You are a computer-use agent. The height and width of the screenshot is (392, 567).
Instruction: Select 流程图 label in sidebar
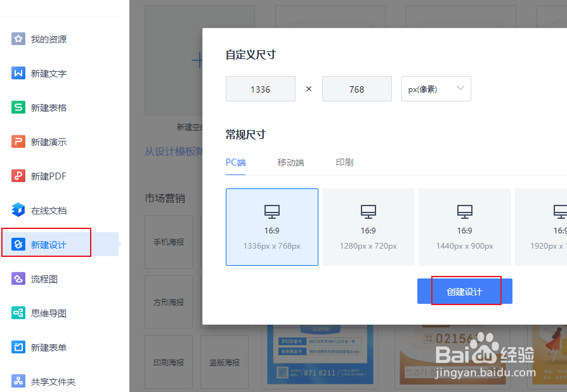click(x=44, y=279)
